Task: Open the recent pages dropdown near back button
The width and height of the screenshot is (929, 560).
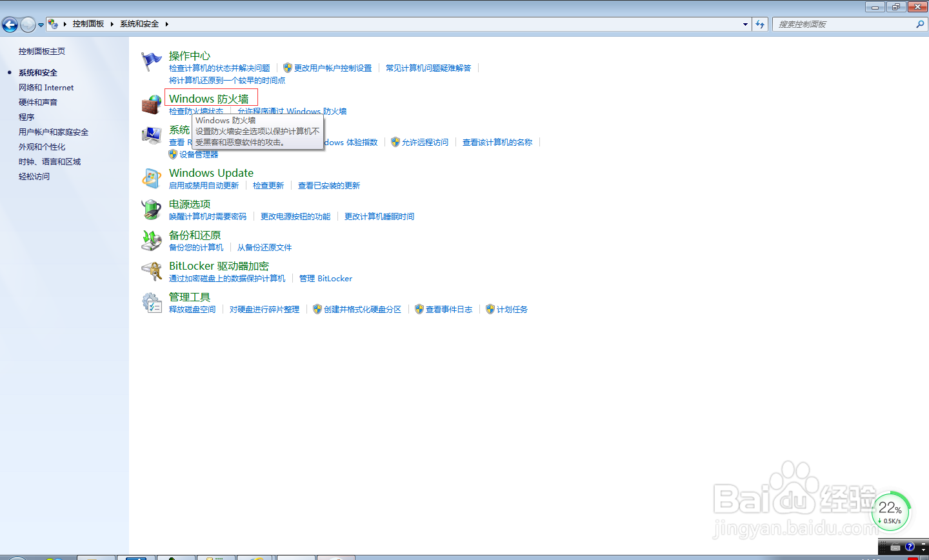Action: [41, 24]
